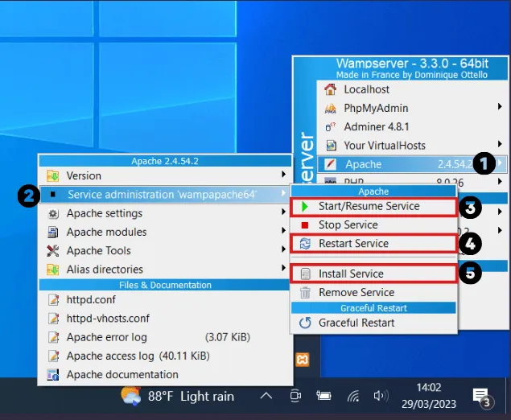
Task: Click the Apache access log icon
Action: 53,356
